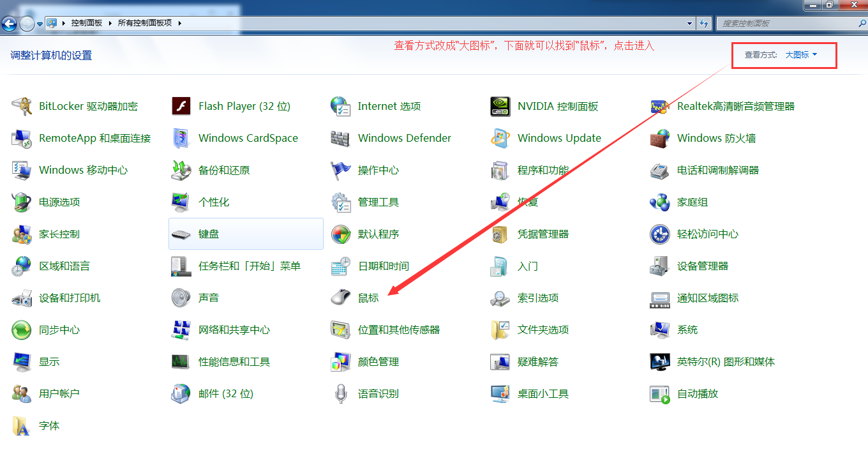The height and width of the screenshot is (463, 868).
Task: Open the 网络和共享中心 link
Action: click(234, 330)
